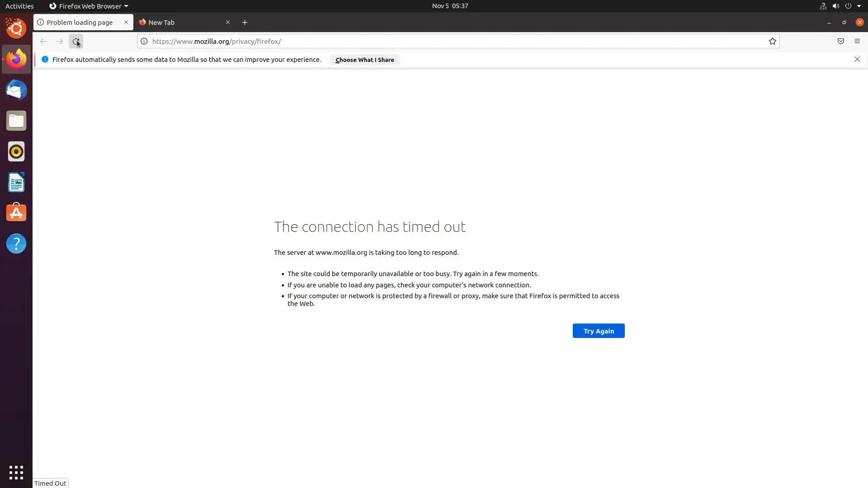Close the New Tab tab

[x=228, y=22]
